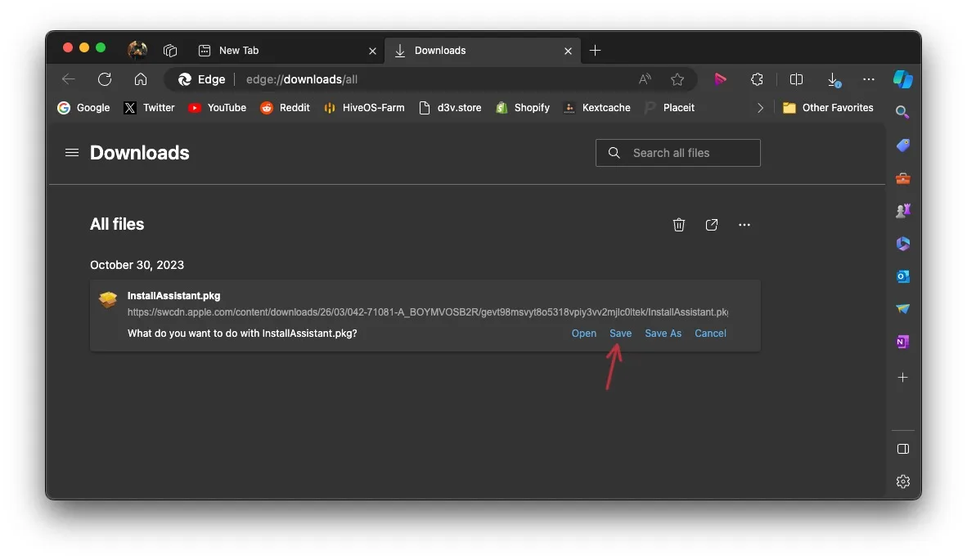Open sidebar Games chess icon
This screenshot has height=560, width=967.
click(903, 211)
